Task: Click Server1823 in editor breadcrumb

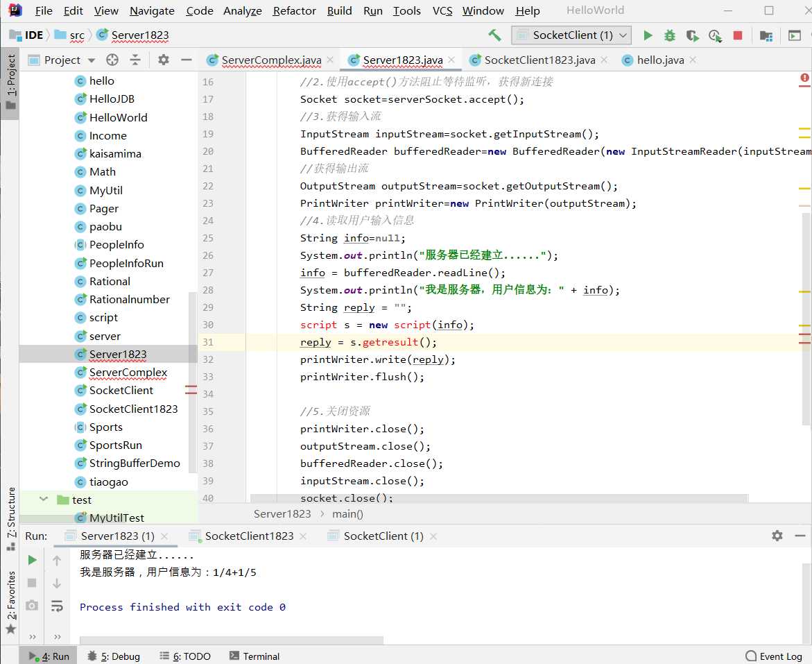Action: pos(282,513)
